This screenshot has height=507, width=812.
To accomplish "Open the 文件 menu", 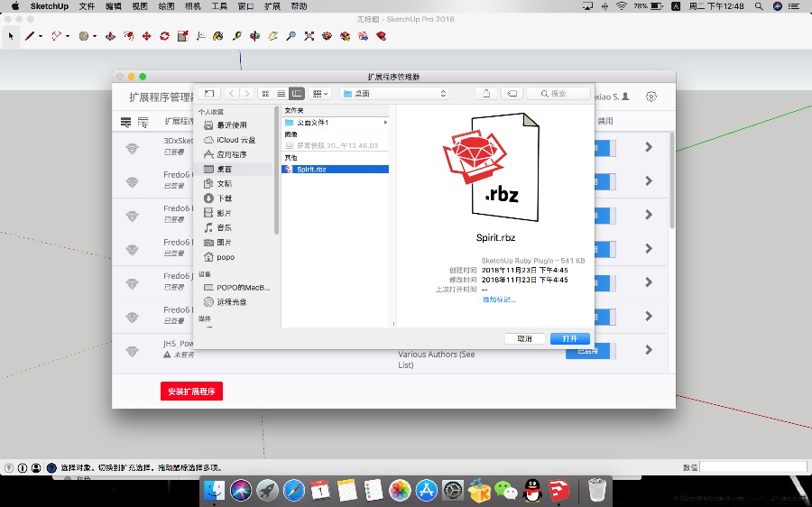I will 87,6.
